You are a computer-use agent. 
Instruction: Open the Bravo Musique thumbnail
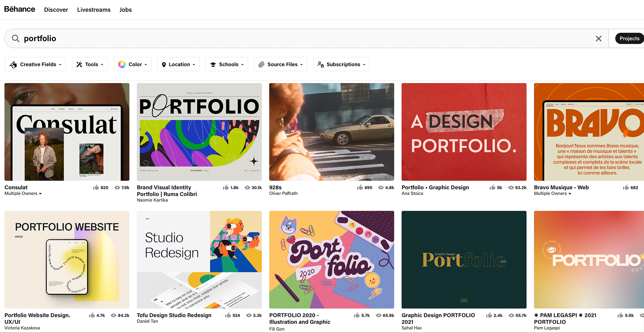coord(589,132)
